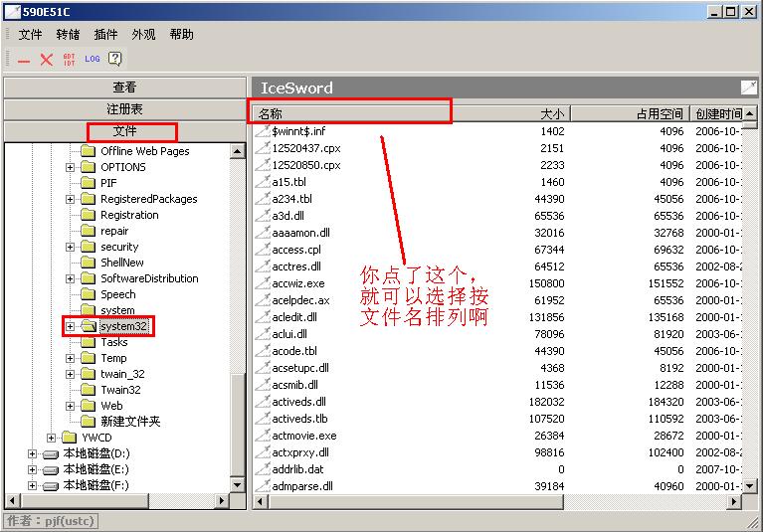Click the file list scroll-right arrow

click(x=734, y=501)
